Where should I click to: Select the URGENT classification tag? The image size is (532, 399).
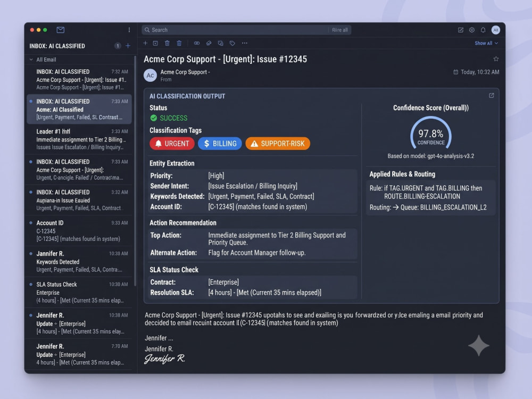172,144
